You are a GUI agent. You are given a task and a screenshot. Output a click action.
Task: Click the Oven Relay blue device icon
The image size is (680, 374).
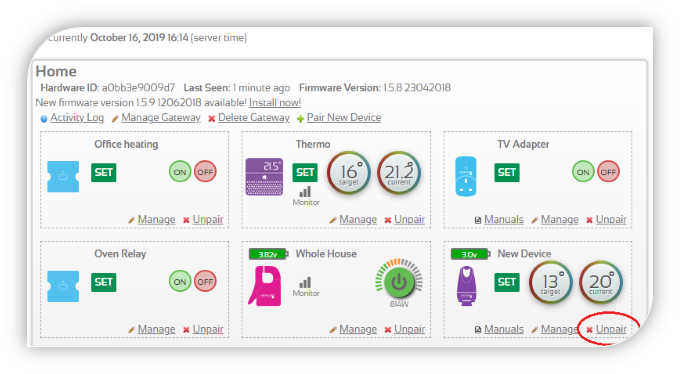(63, 286)
